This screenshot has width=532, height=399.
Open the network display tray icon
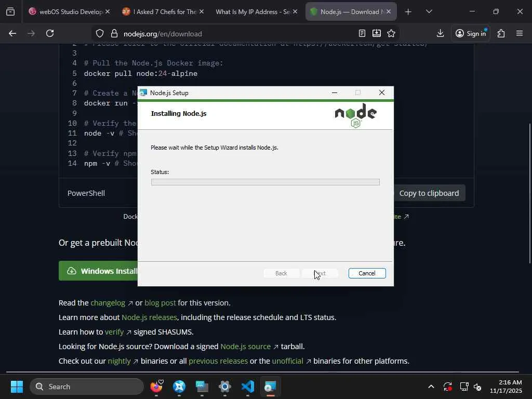click(464, 387)
